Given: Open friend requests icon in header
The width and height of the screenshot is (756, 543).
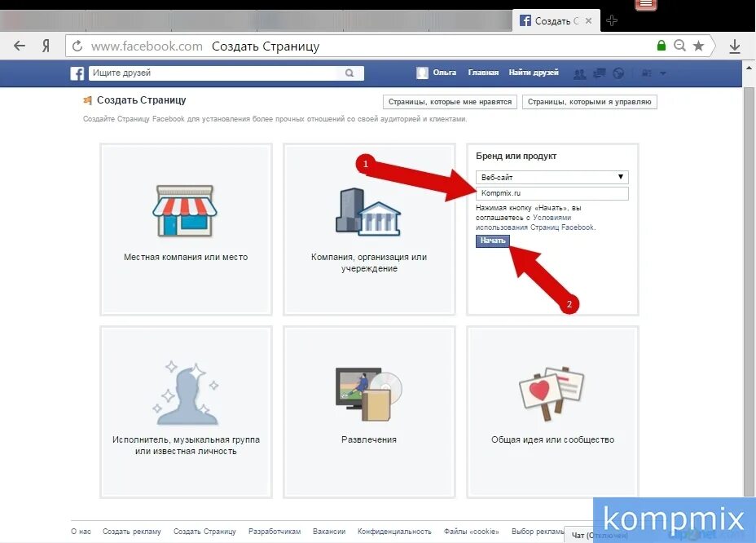Looking at the screenshot, I should coord(579,73).
